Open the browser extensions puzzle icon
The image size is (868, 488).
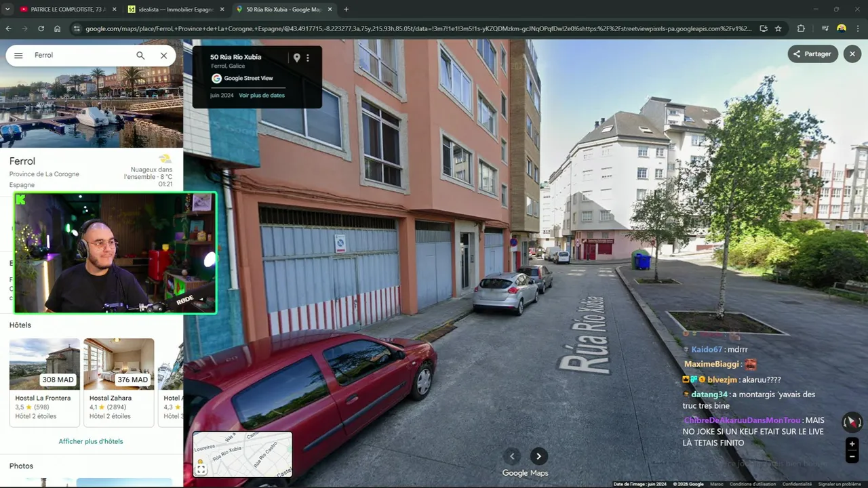[x=801, y=28]
